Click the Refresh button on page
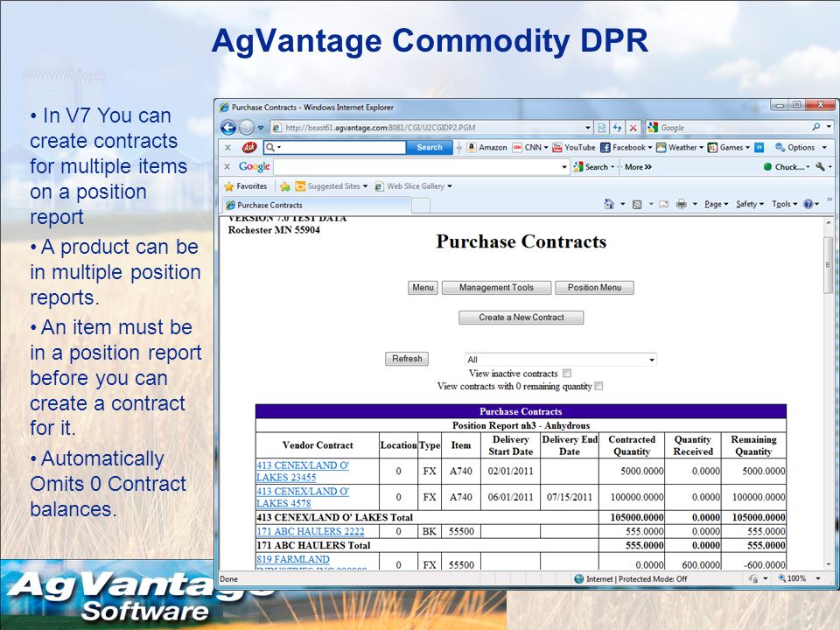Viewport: 840px width, 630px height. pos(407,359)
